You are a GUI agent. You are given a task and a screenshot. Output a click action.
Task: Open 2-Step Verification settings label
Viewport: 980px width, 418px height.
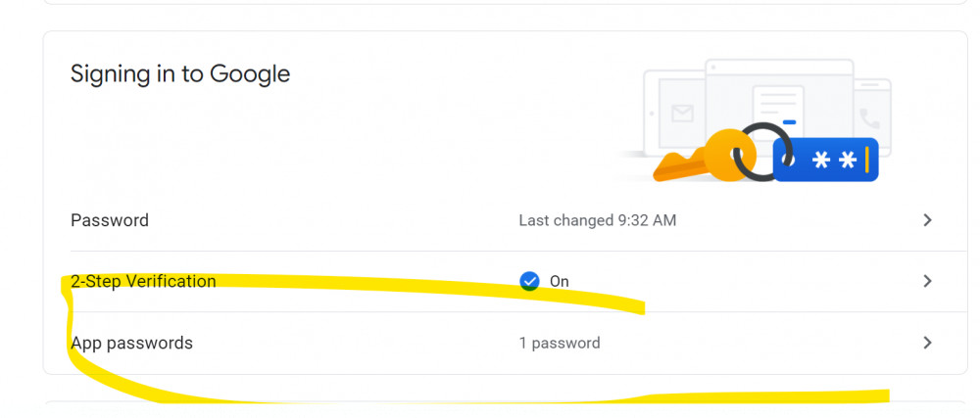(x=143, y=281)
